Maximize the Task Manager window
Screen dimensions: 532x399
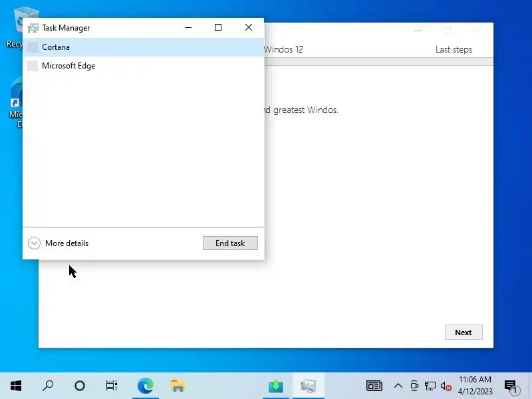click(218, 27)
